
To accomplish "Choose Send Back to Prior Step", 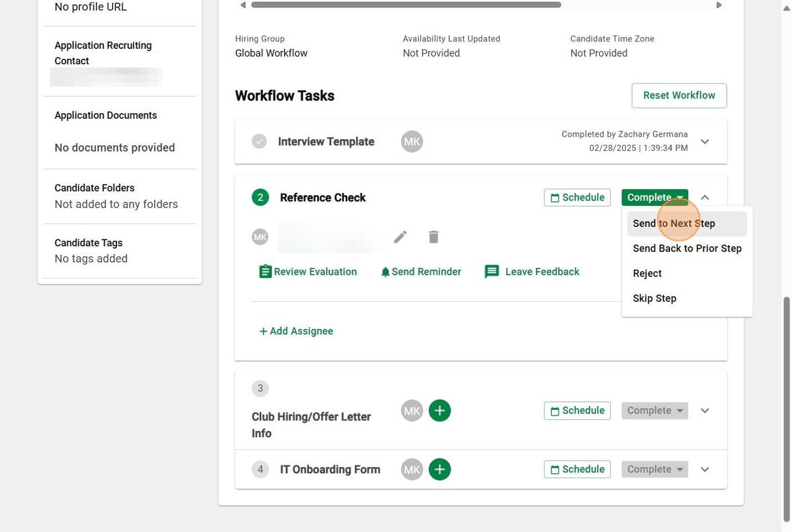I will (x=687, y=249).
